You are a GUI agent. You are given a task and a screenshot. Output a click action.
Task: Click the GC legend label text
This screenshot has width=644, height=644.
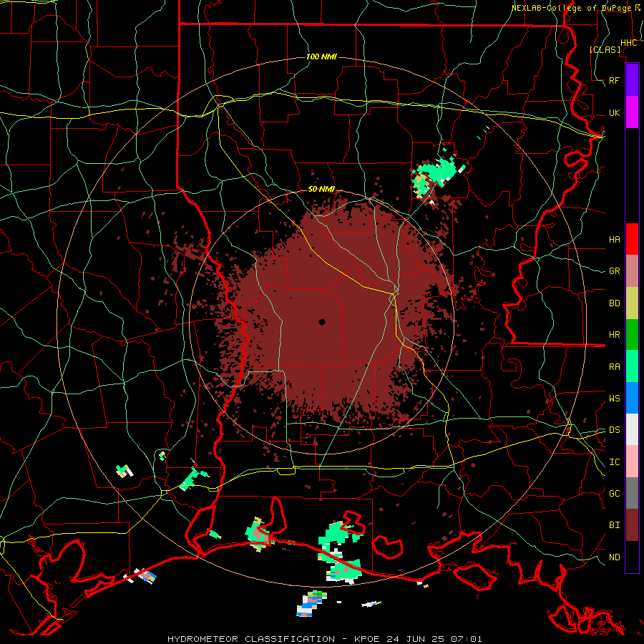(x=615, y=493)
